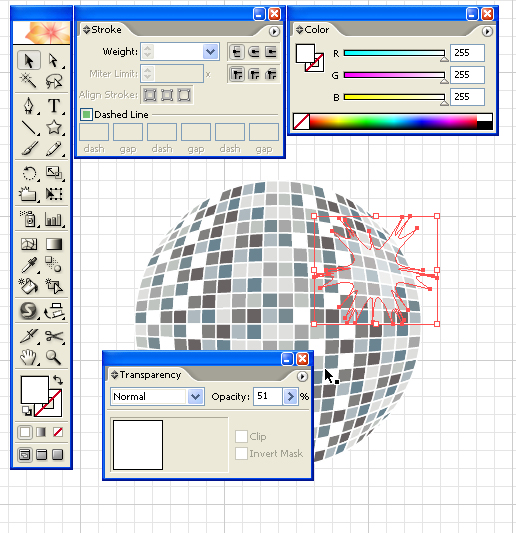Select the Scale tool
The image size is (516, 533).
(53, 173)
